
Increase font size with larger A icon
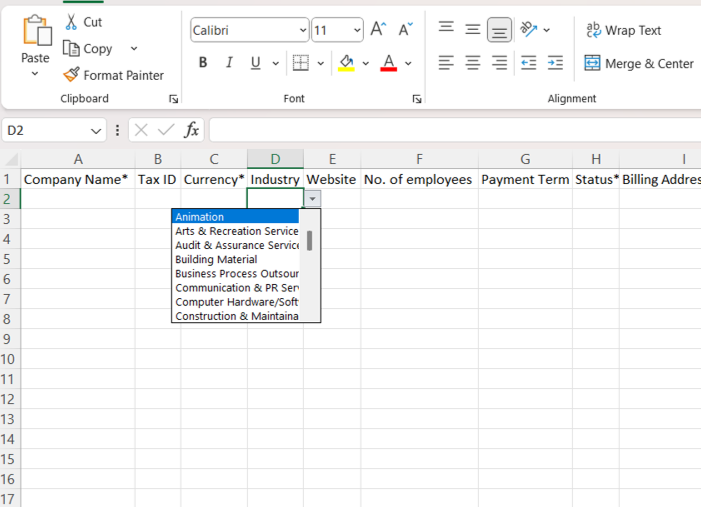click(x=378, y=30)
